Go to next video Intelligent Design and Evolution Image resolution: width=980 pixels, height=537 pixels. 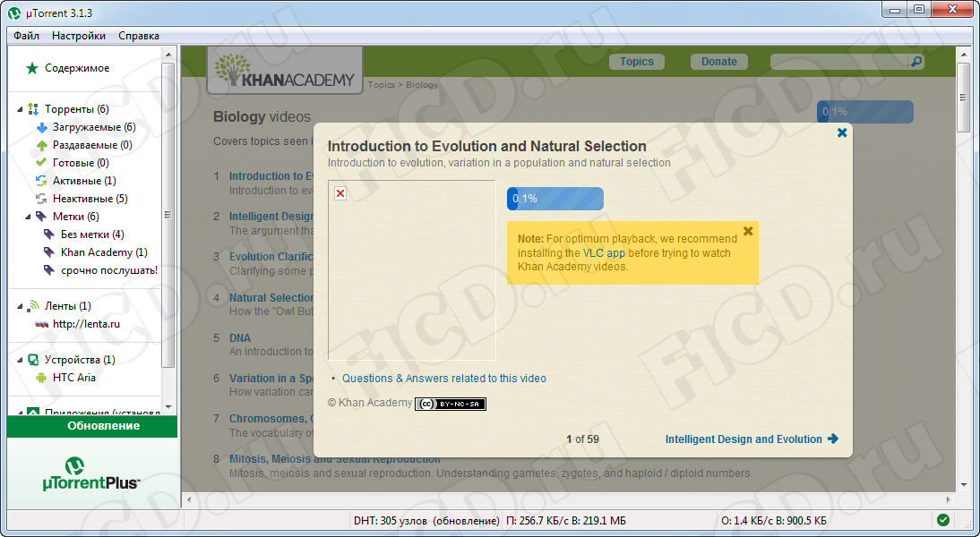coord(752,439)
